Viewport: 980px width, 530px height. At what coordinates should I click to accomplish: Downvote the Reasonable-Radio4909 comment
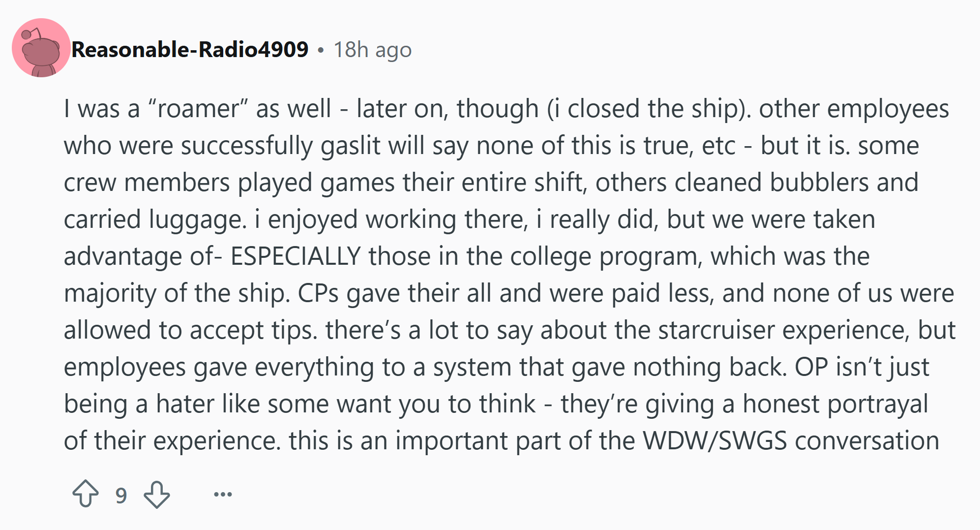point(157,495)
